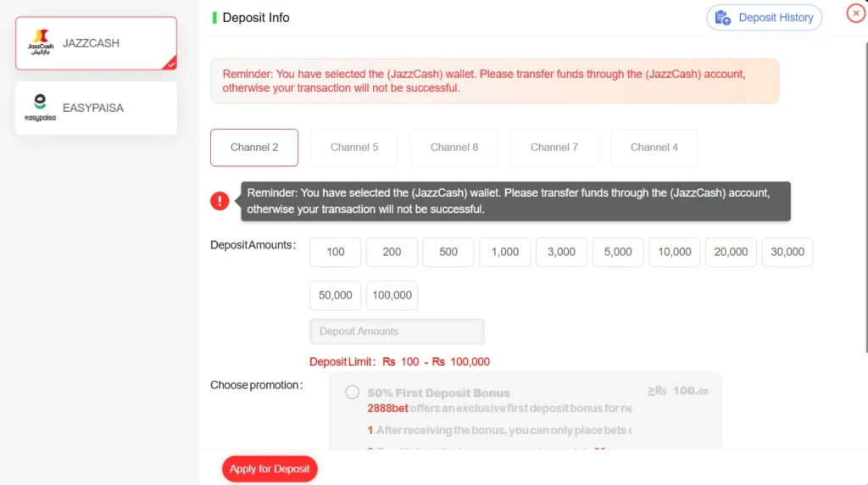Viewport: 868px width, 485px height.
Task: Close the deposit dialog with X icon
Action: [x=855, y=14]
